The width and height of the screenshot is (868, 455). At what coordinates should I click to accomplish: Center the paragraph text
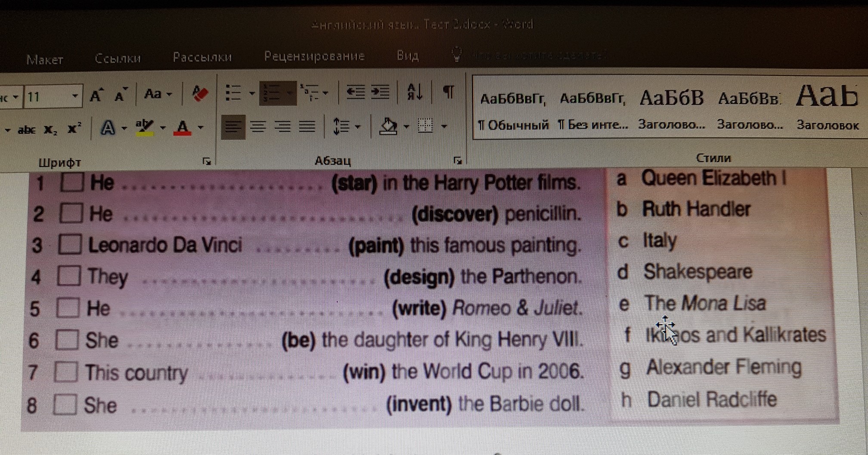click(258, 127)
